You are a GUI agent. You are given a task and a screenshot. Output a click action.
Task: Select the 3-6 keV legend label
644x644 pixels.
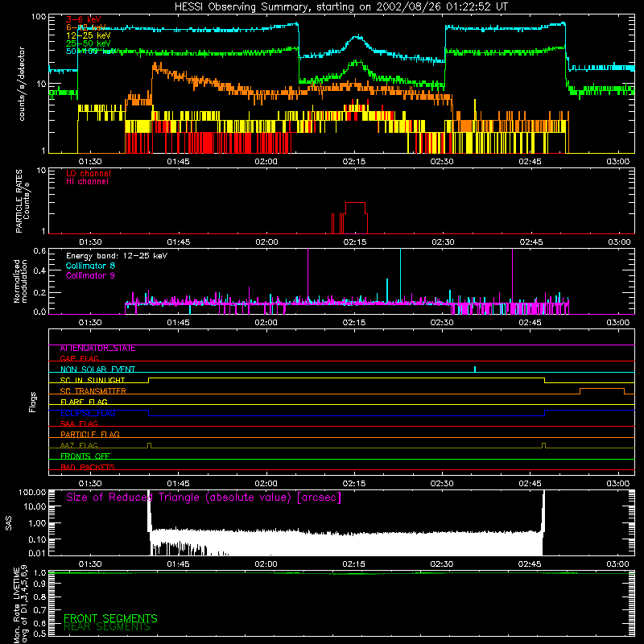tap(84, 19)
